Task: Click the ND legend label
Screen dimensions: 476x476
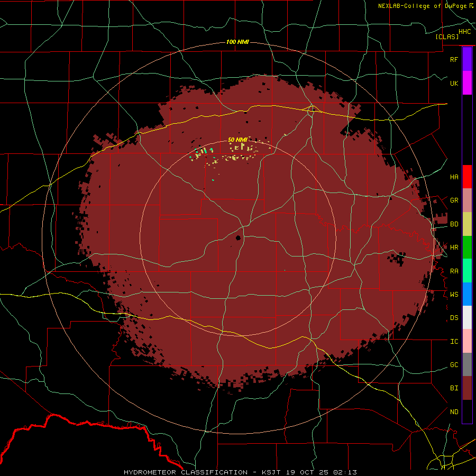Action: pyautogui.click(x=454, y=412)
